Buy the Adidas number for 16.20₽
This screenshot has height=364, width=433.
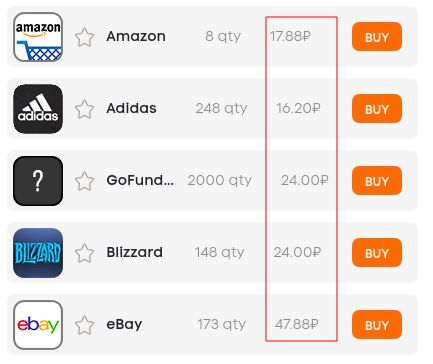click(x=377, y=109)
